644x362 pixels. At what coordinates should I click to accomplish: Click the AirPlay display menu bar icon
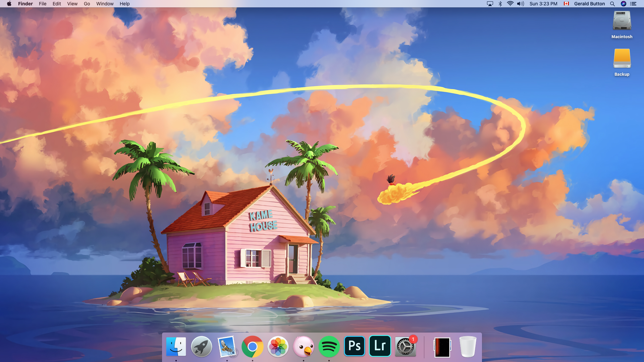pos(490,4)
